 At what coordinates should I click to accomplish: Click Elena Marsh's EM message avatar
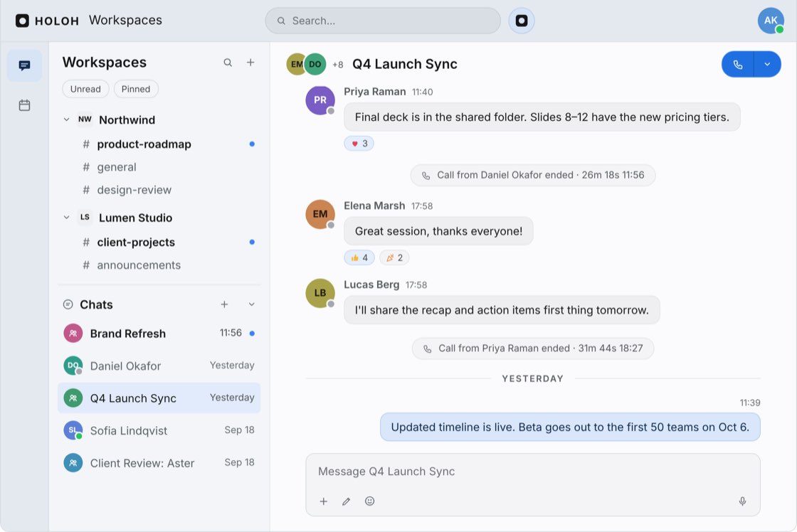[x=320, y=214]
